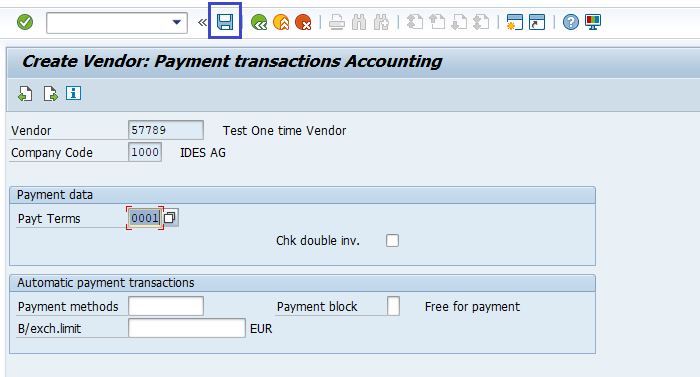This screenshot has height=377, width=700.
Task: Cancel using the red X icon
Action: tap(303, 22)
